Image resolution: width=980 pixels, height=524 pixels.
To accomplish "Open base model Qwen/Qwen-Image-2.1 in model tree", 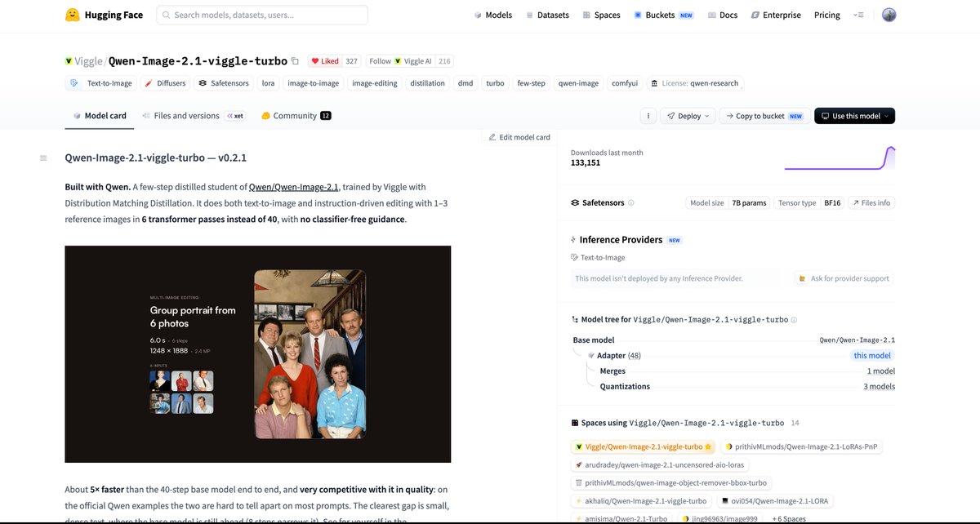I will coord(857,340).
